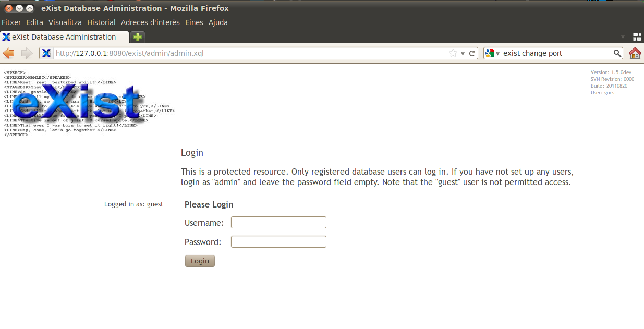Screen dimensions: 644x329
Task: Go to the Home page icon
Action: 635,53
